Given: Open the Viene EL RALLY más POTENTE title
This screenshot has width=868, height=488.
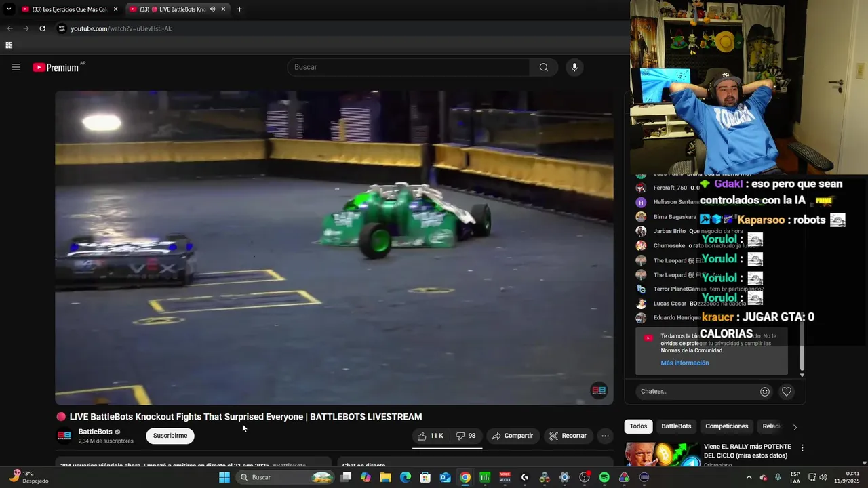Looking at the screenshot, I should (747, 451).
